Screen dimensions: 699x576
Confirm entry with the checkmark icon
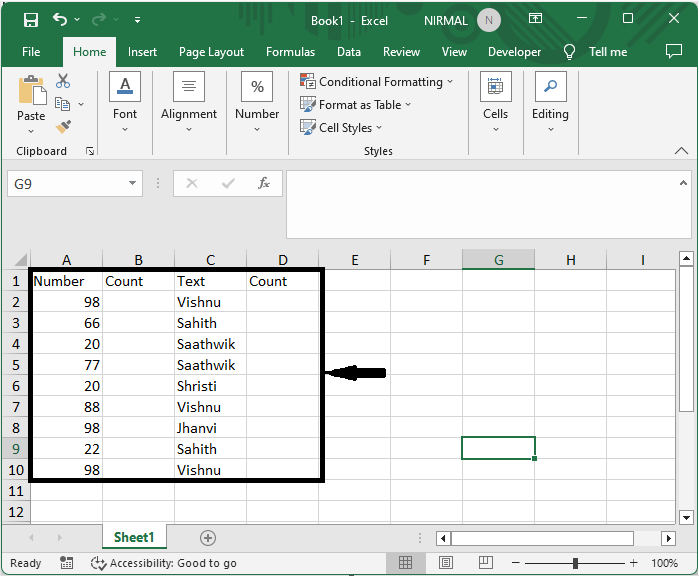[x=228, y=183]
